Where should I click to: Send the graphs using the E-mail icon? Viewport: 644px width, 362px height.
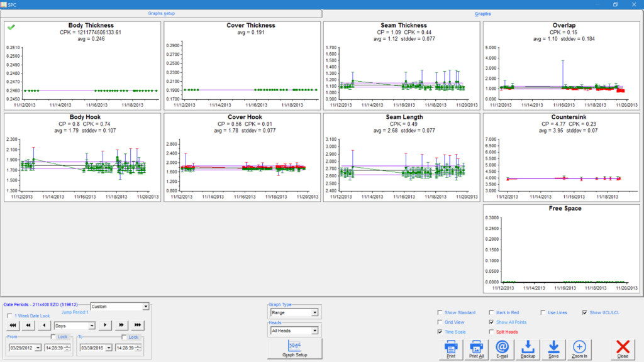coord(502,349)
